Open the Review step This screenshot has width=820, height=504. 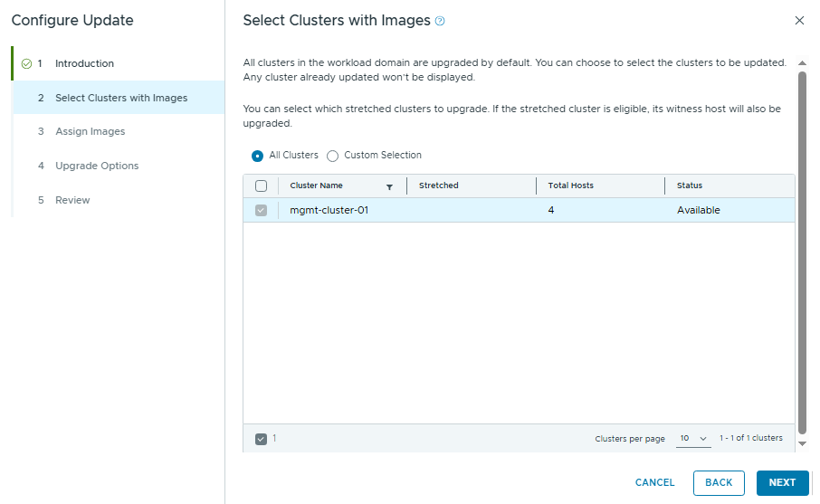click(x=72, y=200)
